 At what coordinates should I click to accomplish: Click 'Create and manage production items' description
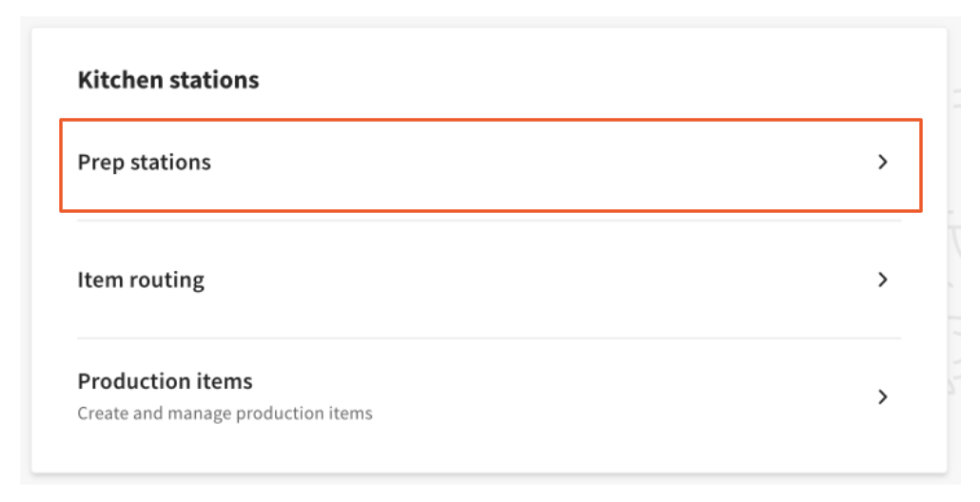click(x=225, y=414)
